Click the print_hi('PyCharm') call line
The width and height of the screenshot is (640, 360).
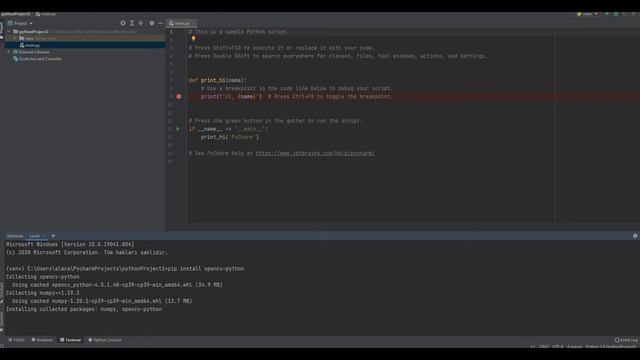click(229, 137)
